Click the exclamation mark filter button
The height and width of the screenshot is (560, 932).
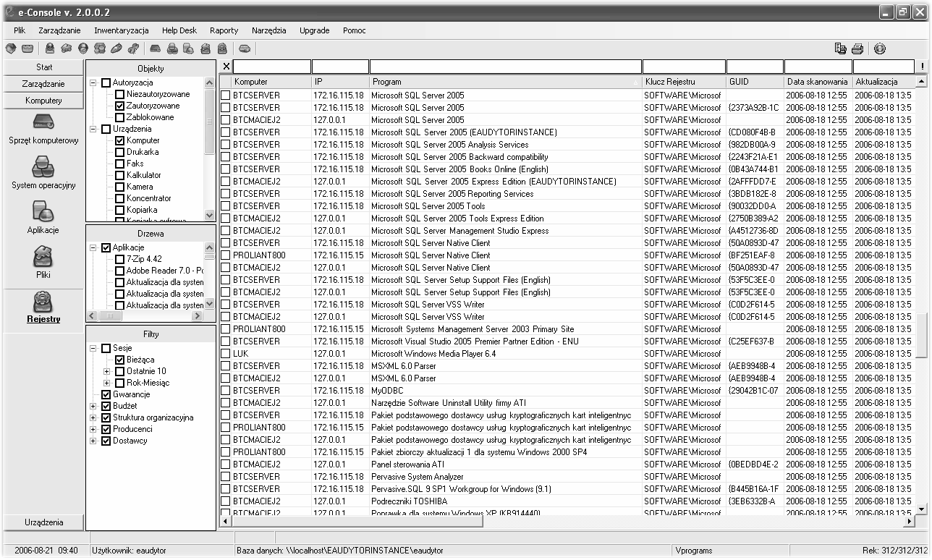[x=923, y=67]
